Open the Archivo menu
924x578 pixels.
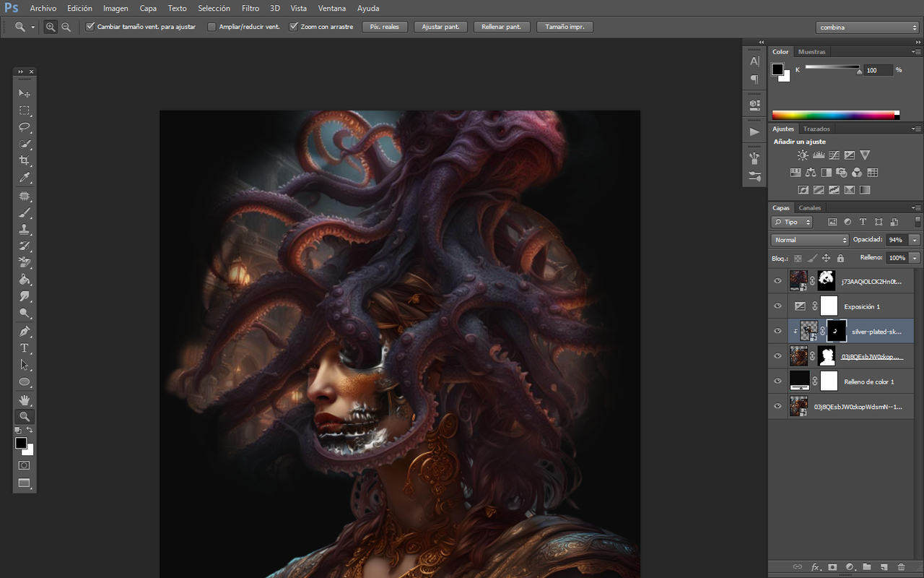[43, 9]
